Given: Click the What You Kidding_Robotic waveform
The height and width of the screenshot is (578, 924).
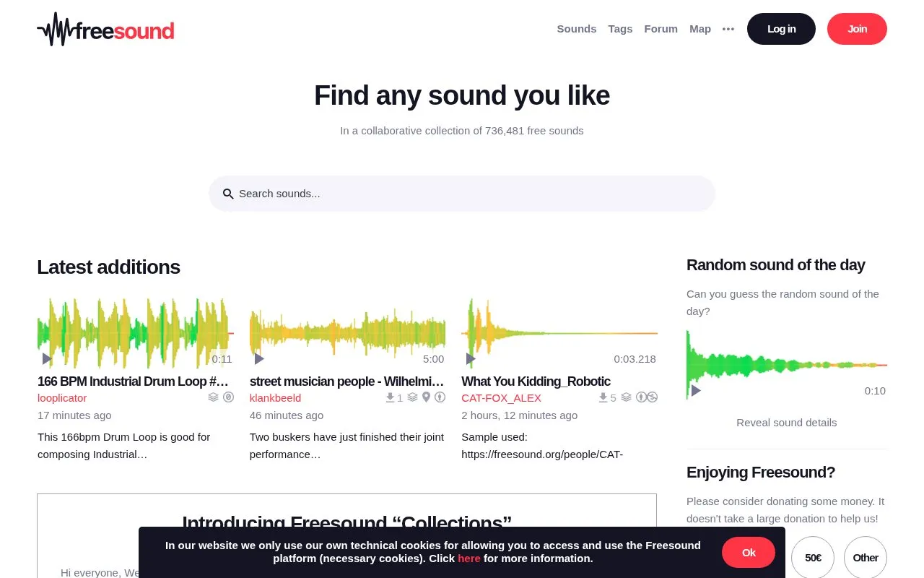Looking at the screenshot, I should point(559,333).
